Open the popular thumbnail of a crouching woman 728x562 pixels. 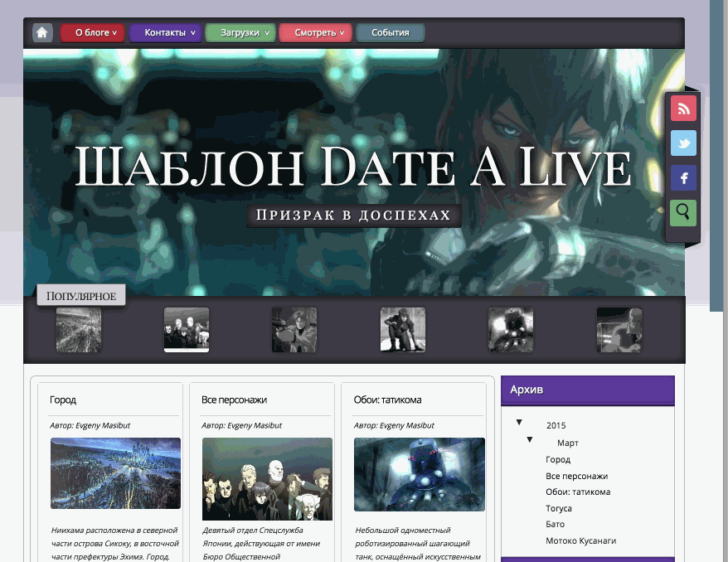coord(402,330)
